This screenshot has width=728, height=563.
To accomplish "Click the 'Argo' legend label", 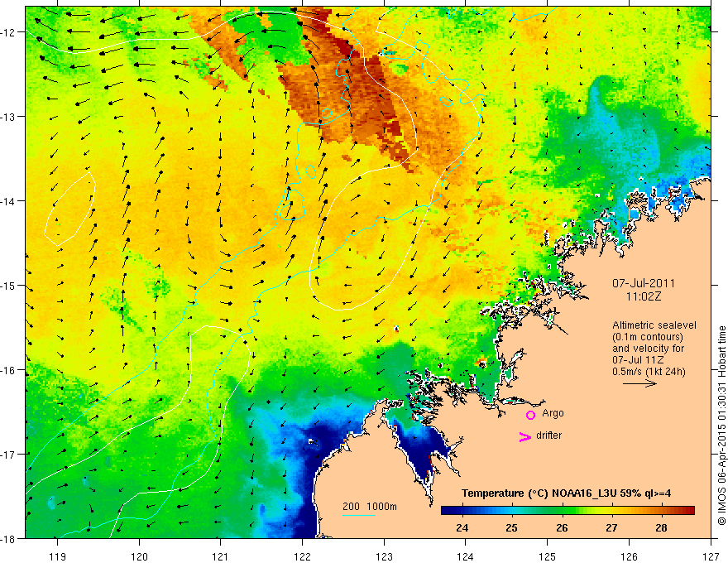I will [x=553, y=413].
